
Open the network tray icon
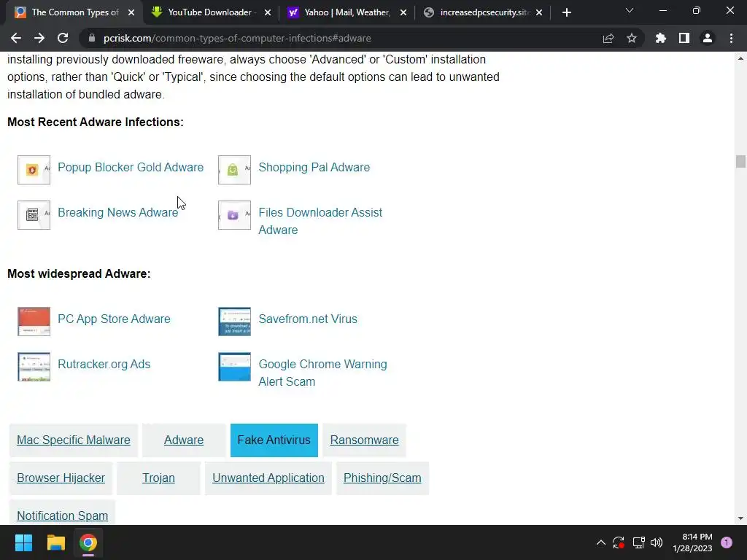[x=638, y=542]
